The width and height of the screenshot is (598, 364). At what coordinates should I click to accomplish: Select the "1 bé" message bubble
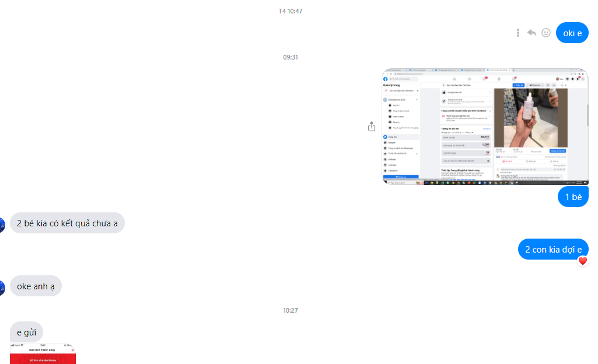tap(573, 197)
